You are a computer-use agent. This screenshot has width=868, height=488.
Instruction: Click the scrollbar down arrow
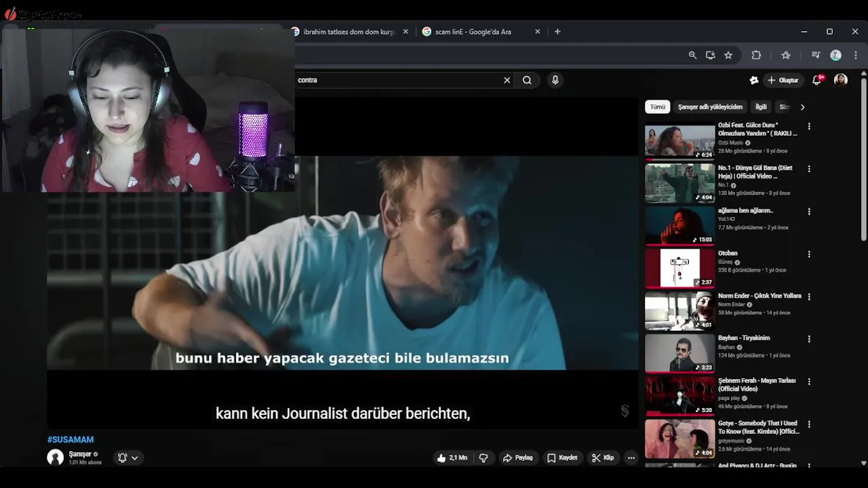tap(863, 463)
